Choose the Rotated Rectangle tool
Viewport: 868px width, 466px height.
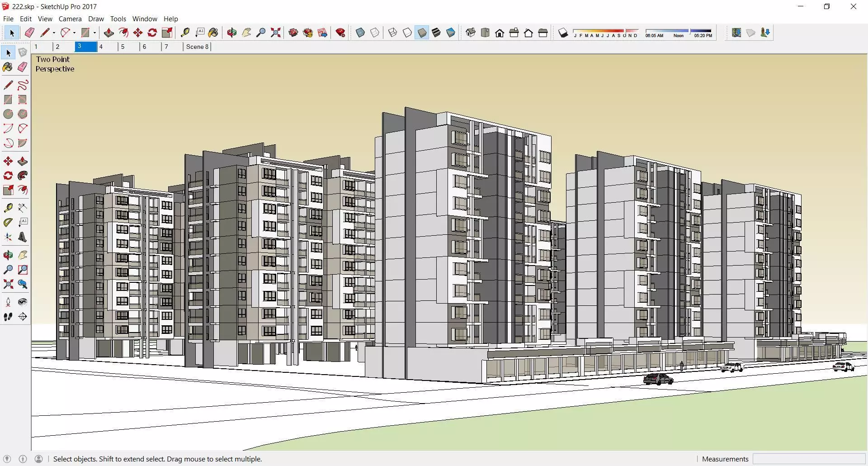23,100
